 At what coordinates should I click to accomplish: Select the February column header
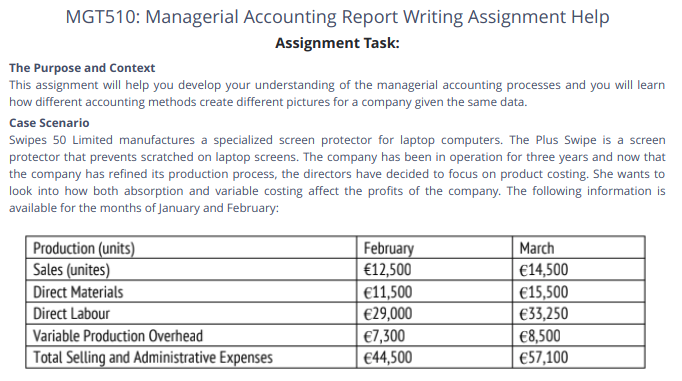pyautogui.click(x=388, y=248)
